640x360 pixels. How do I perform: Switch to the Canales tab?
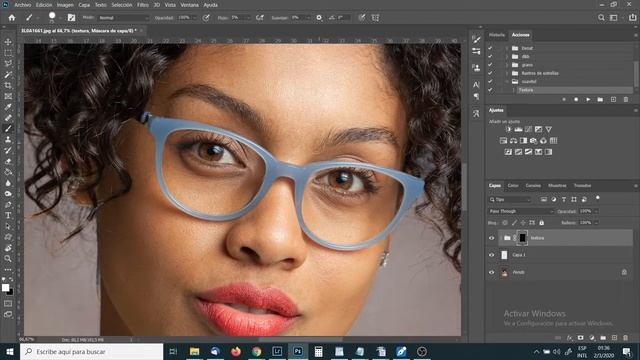533,186
